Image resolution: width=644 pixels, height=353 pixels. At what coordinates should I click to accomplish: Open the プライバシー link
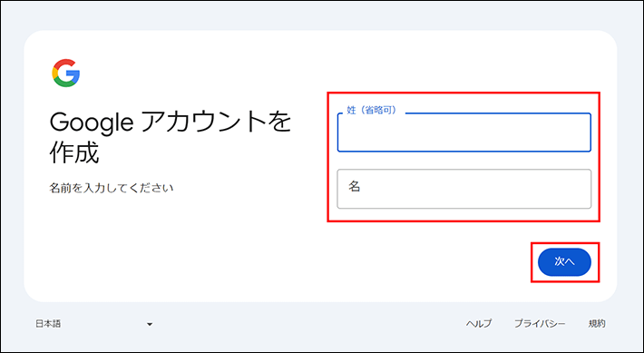[540, 324]
